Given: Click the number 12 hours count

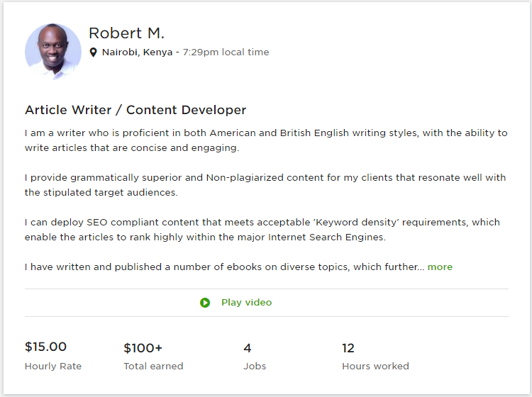Looking at the screenshot, I should [x=348, y=348].
